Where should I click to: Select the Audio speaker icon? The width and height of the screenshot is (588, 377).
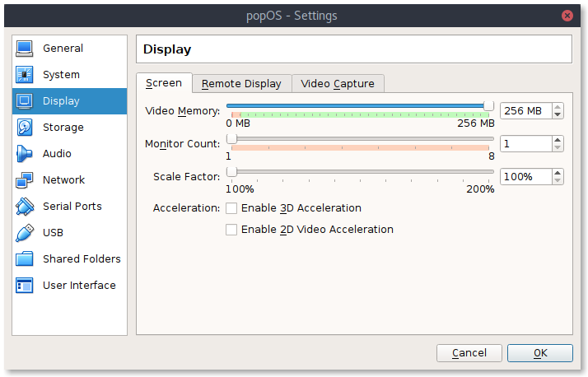[x=25, y=154]
